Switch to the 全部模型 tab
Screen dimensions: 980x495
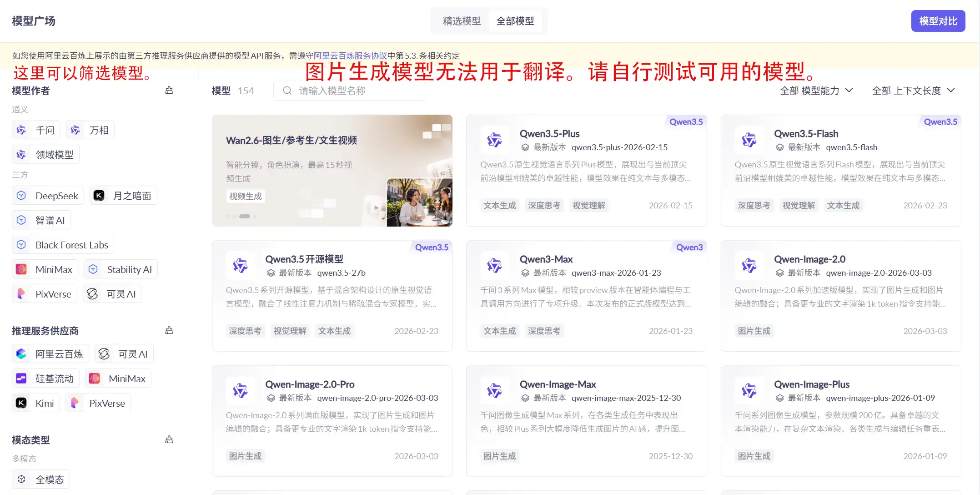(x=515, y=21)
